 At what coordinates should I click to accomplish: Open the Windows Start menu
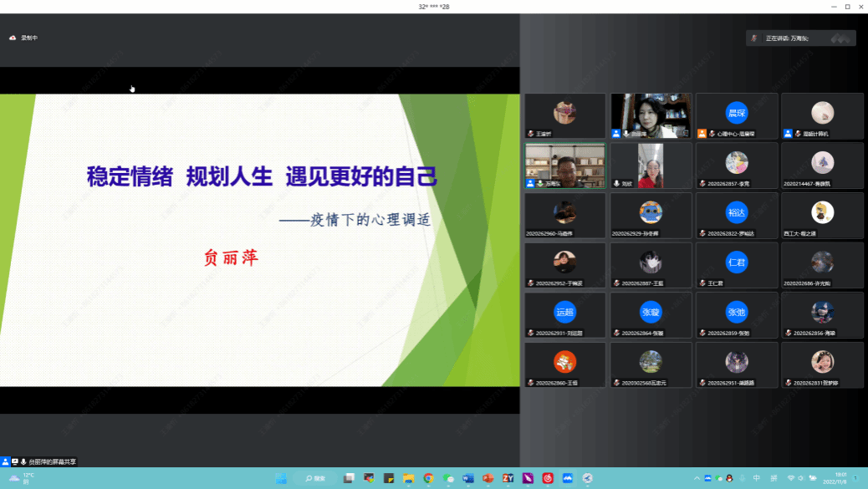281,478
